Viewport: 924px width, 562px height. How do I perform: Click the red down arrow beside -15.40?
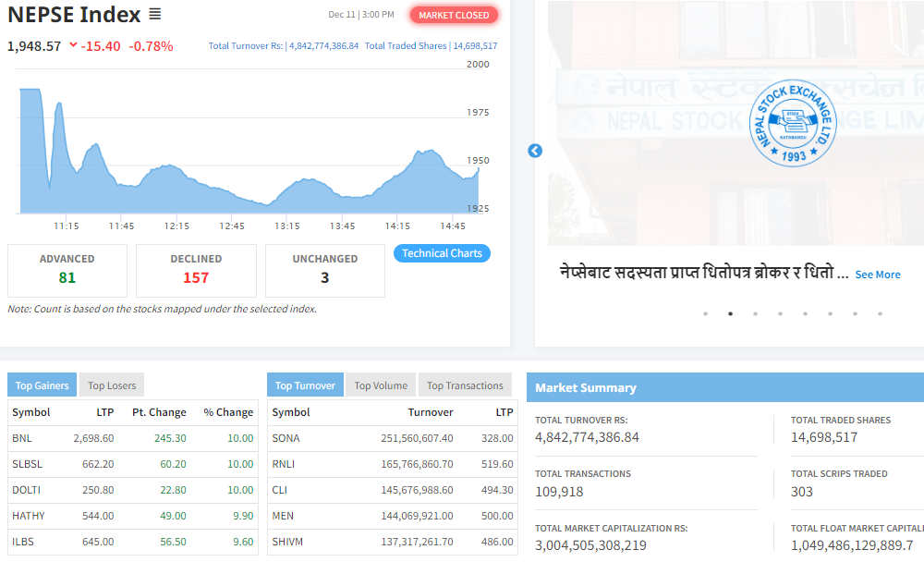(73, 44)
